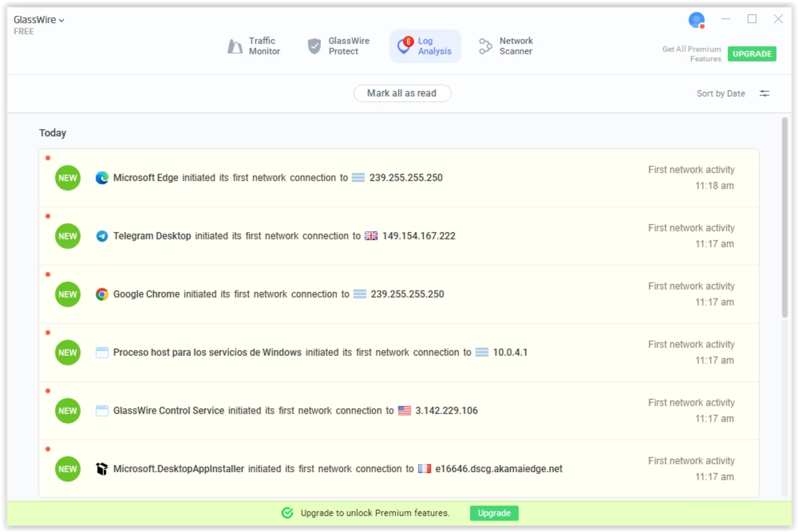Click the user account avatar icon
This screenshot has height=532, width=798.
[x=696, y=20]
